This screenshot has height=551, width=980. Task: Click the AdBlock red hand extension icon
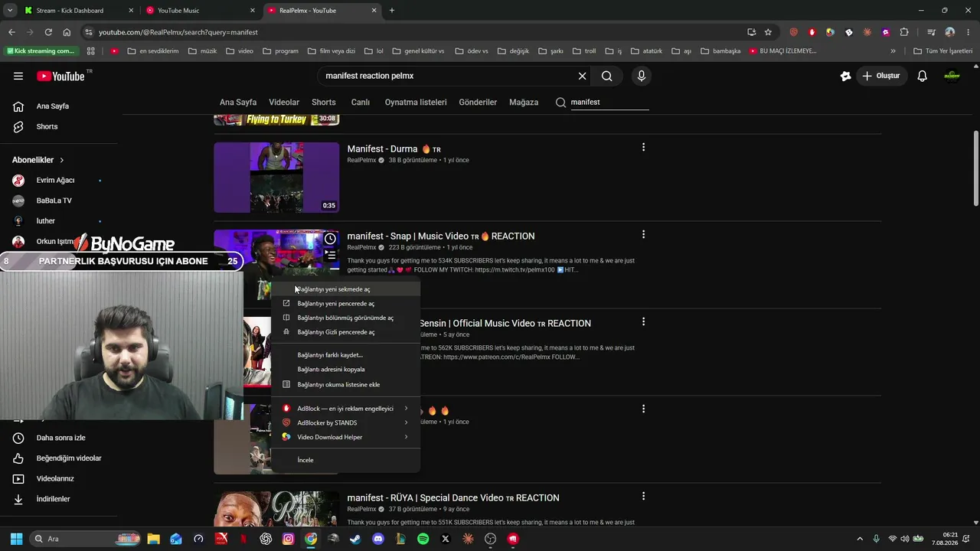point(812,32)
